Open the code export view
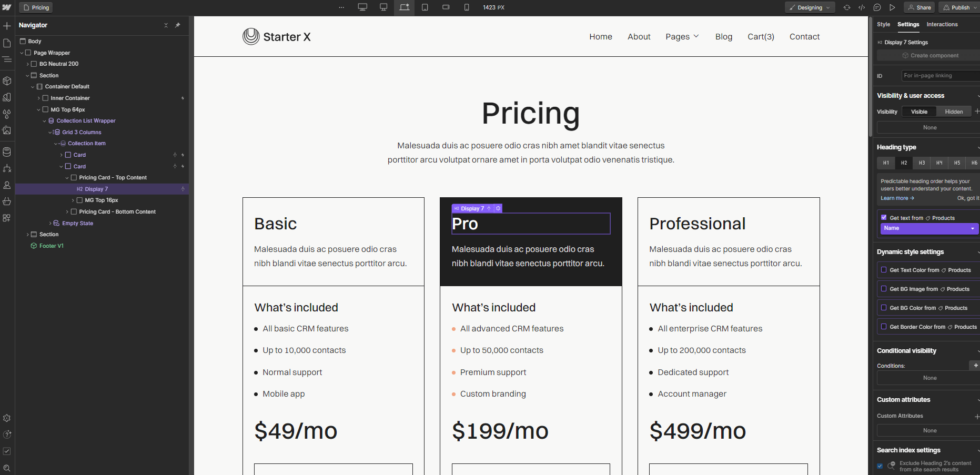 [x=862, y=7]
